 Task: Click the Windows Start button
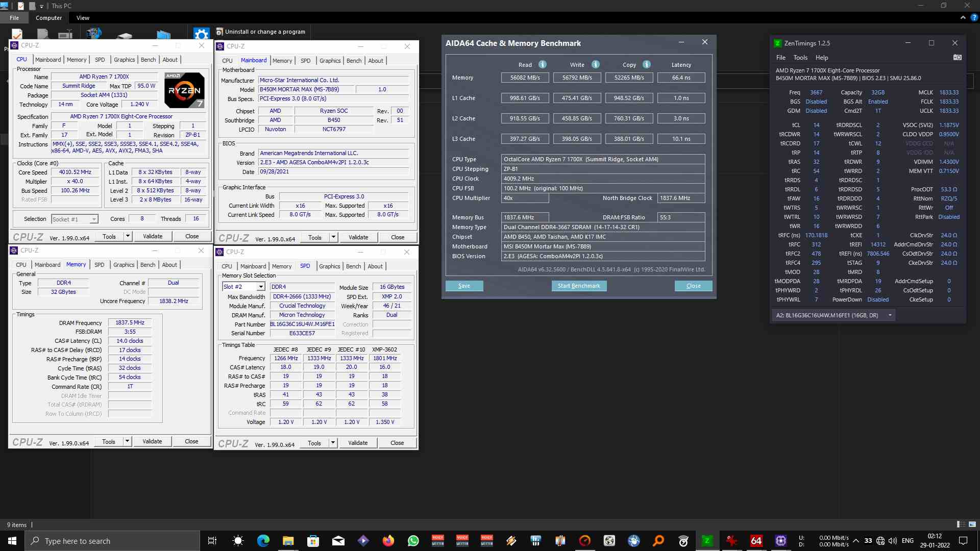[x=12, y=541]
